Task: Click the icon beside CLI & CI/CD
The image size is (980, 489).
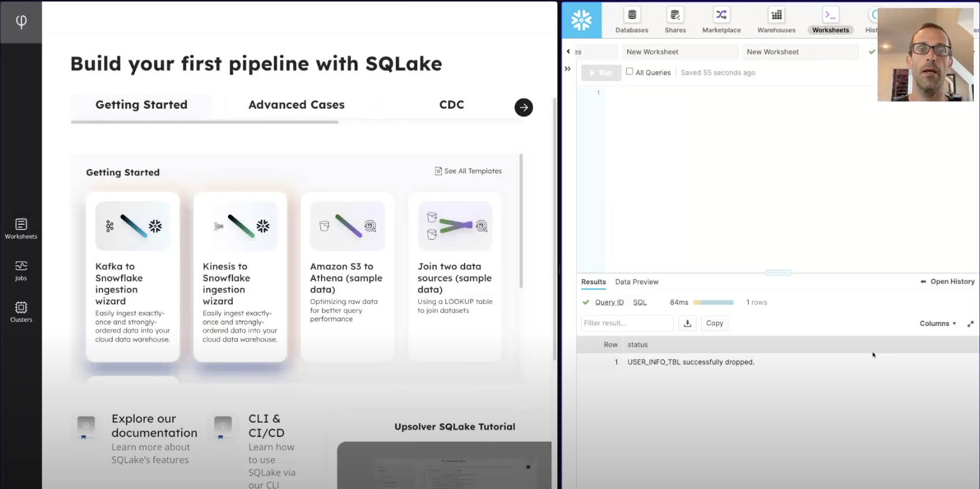Action: pos(223,427)
